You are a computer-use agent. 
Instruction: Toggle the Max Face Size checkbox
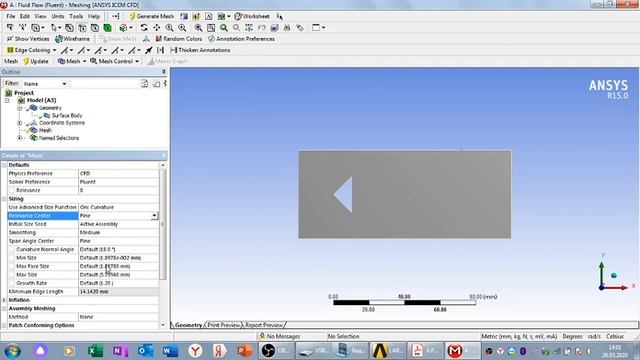click(11, 266)
